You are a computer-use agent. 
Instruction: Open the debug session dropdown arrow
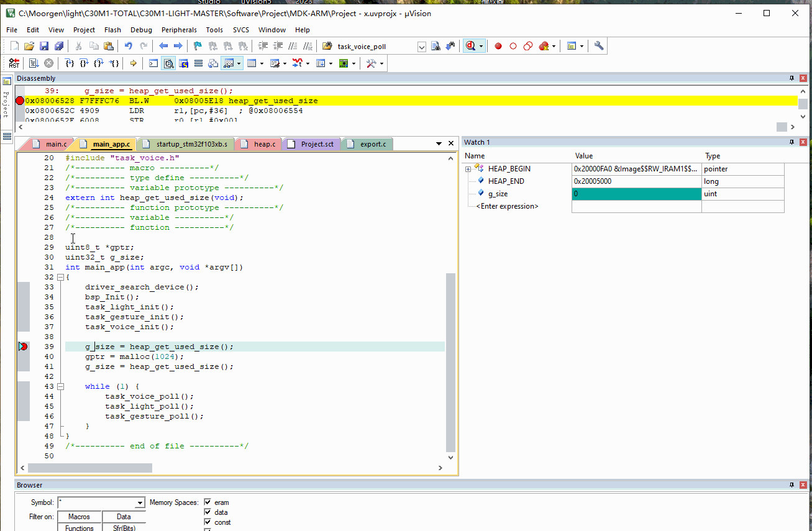[x=481, y=47]
